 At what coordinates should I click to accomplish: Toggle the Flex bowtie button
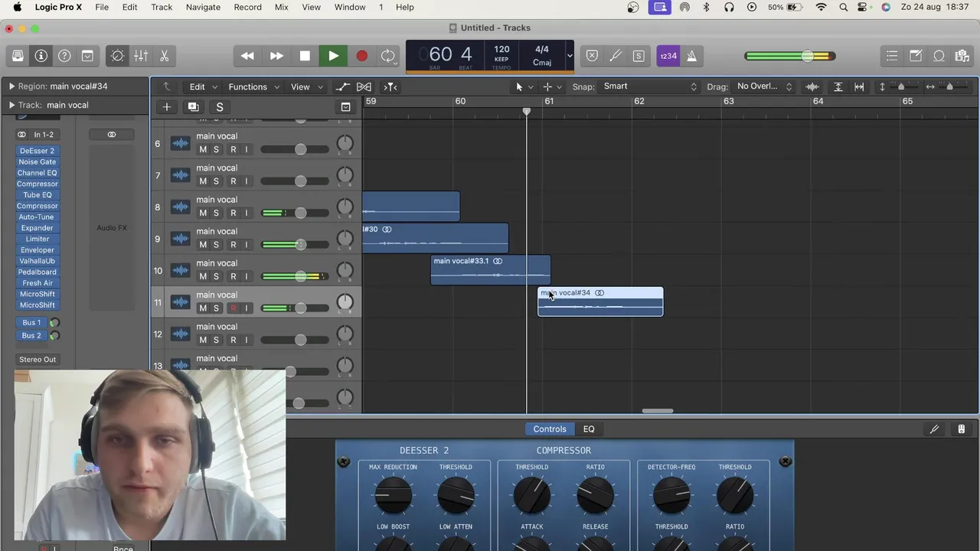pyautogui.click(x=364, y=86)
